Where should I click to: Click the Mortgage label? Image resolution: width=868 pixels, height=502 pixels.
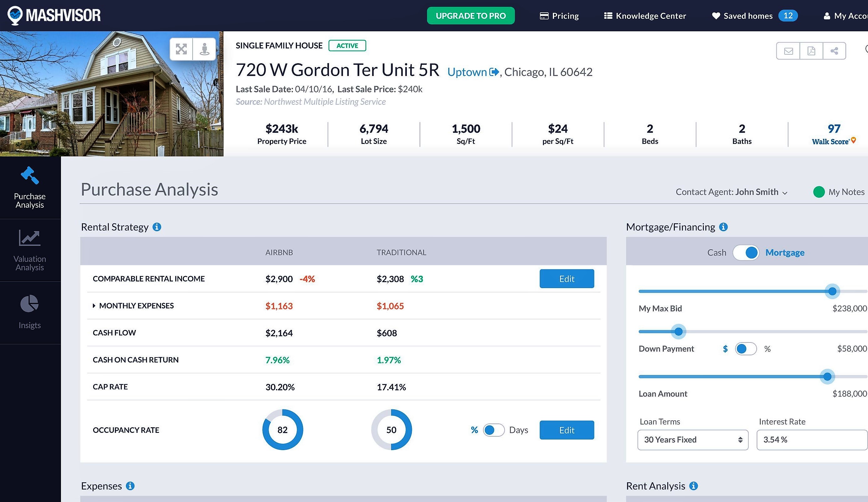(785, 252)
